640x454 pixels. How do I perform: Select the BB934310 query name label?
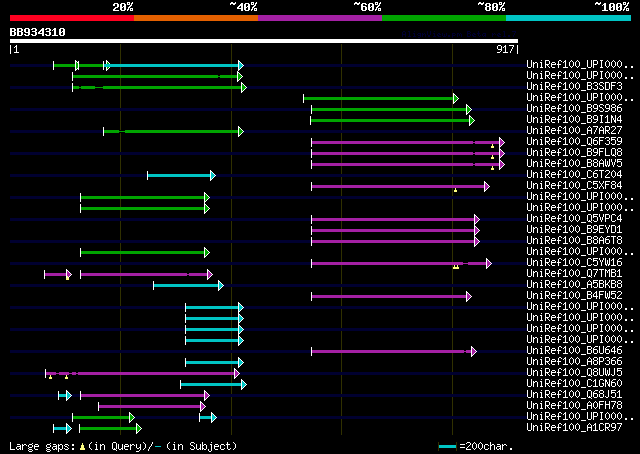pos(38,32)
